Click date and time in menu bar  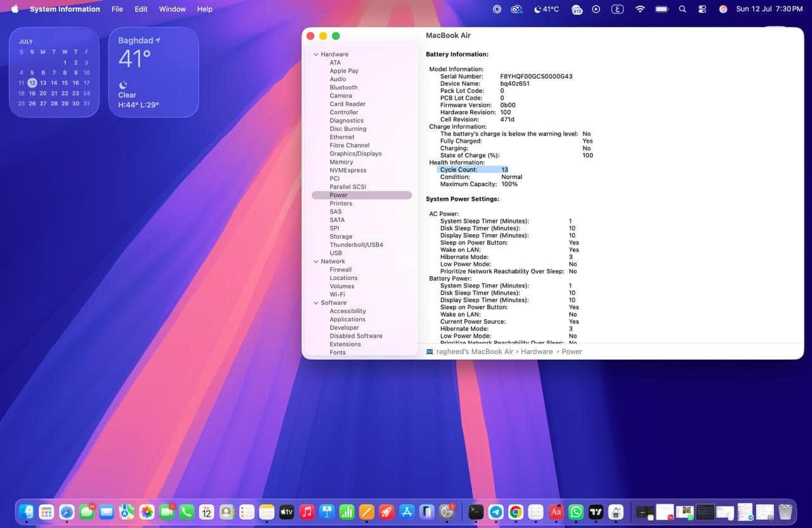click(x=769, y=9)
